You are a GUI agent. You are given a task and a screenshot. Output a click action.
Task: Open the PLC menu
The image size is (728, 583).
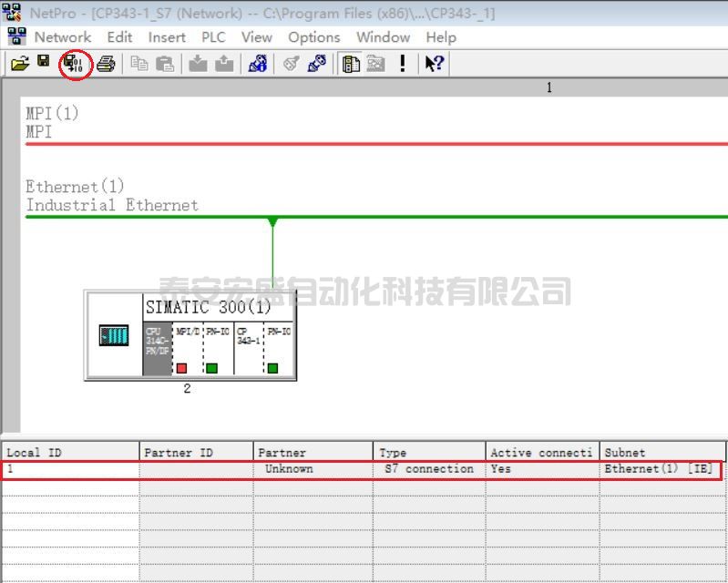pos(213,37)
